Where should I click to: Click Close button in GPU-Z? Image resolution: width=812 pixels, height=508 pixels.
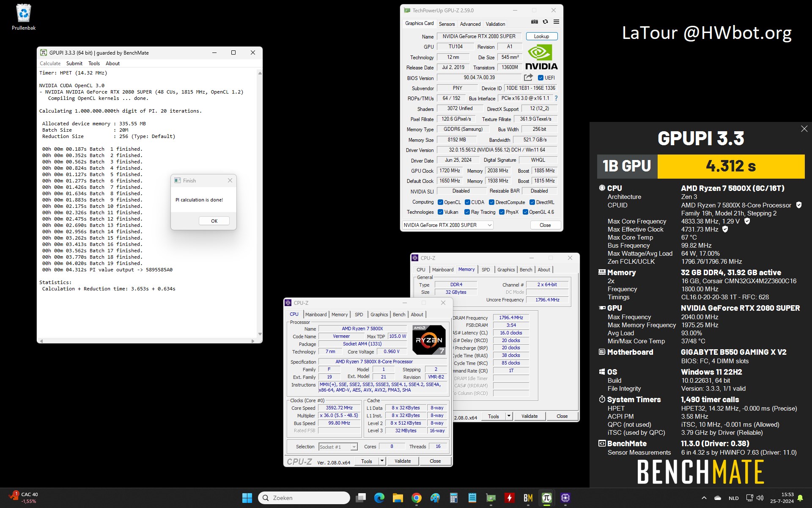[x=545, y=225]
